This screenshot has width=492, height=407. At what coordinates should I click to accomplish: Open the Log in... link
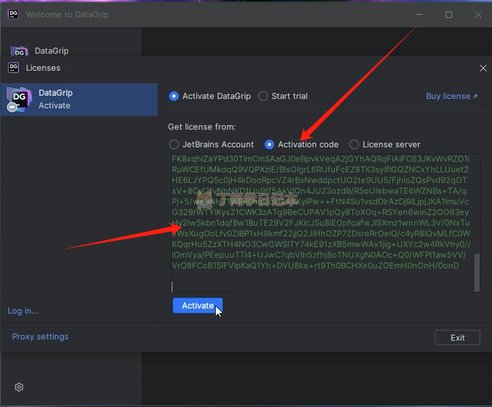23,311
